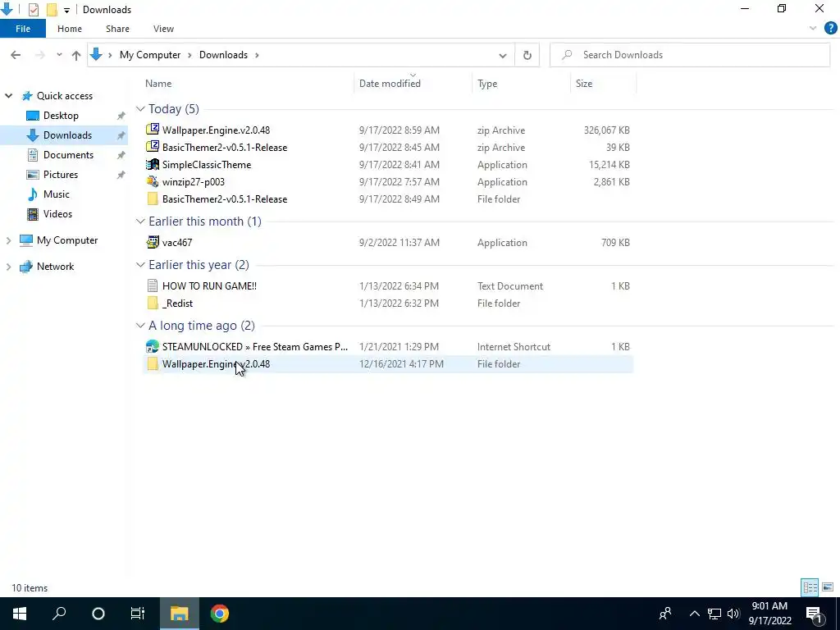
Task: Select the HOW TO RUN GAME!! text document icon
Action: click(153, 285)
